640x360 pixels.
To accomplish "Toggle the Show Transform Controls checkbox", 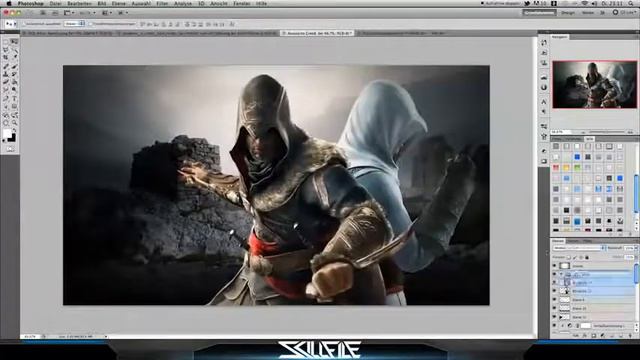I will tap(91, 24).
